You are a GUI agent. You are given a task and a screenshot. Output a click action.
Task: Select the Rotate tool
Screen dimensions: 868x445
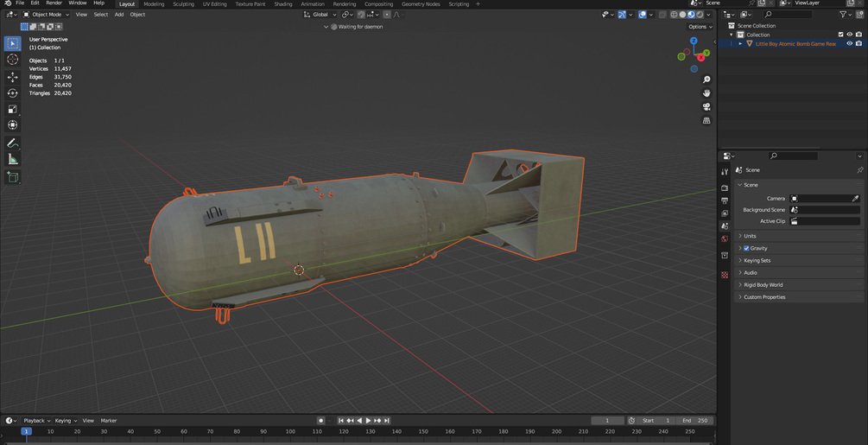pyautogui.click(x=12, y=93)
